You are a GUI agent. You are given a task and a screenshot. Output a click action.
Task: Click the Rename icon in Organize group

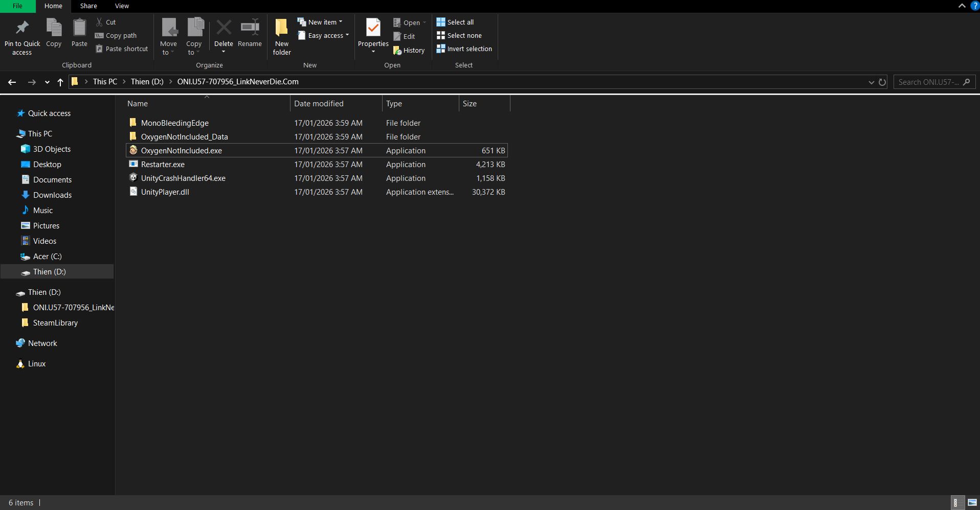pyautogui.click(x=250, y=29)
